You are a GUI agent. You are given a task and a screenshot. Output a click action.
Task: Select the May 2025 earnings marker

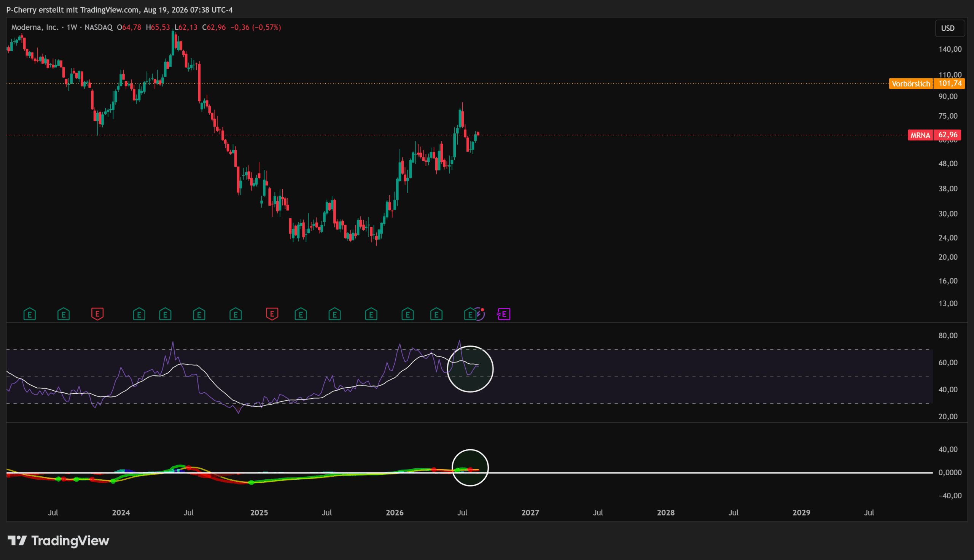click(301, 314)
